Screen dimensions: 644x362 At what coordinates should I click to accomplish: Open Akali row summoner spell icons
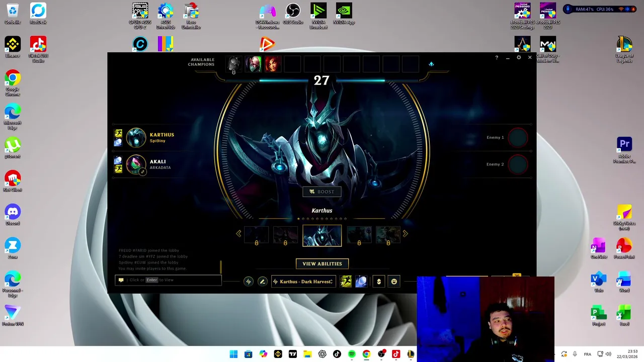(x=118, y=164)
